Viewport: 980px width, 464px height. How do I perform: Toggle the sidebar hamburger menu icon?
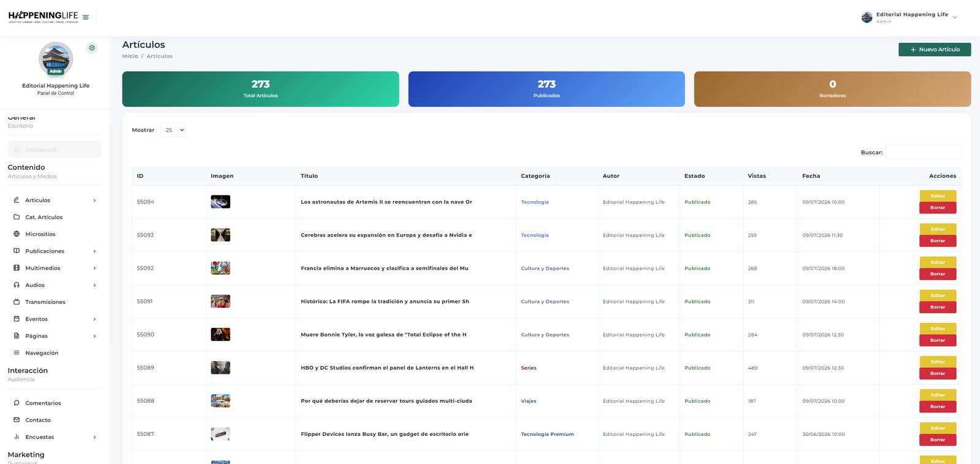coord(86,17)
